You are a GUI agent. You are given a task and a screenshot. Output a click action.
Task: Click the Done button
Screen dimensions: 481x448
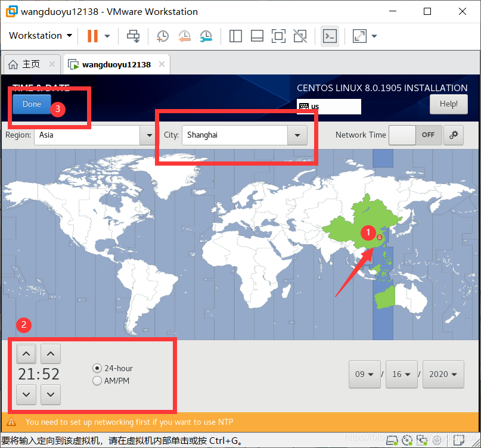point(32,104)
